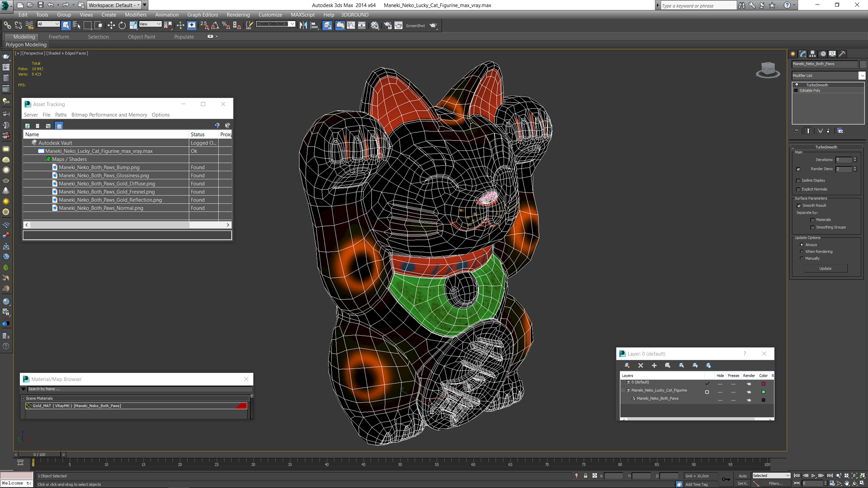Select the Select and Move tool

point(111,25)
